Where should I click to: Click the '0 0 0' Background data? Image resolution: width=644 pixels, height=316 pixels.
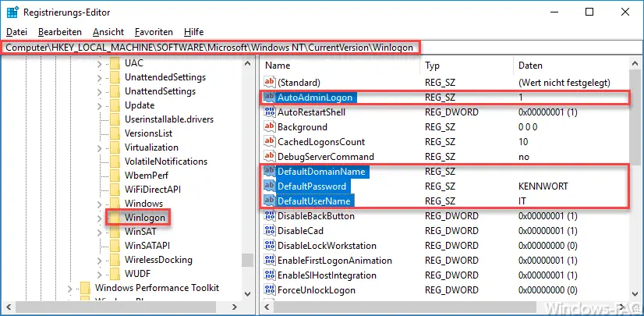tap(528, 127)
